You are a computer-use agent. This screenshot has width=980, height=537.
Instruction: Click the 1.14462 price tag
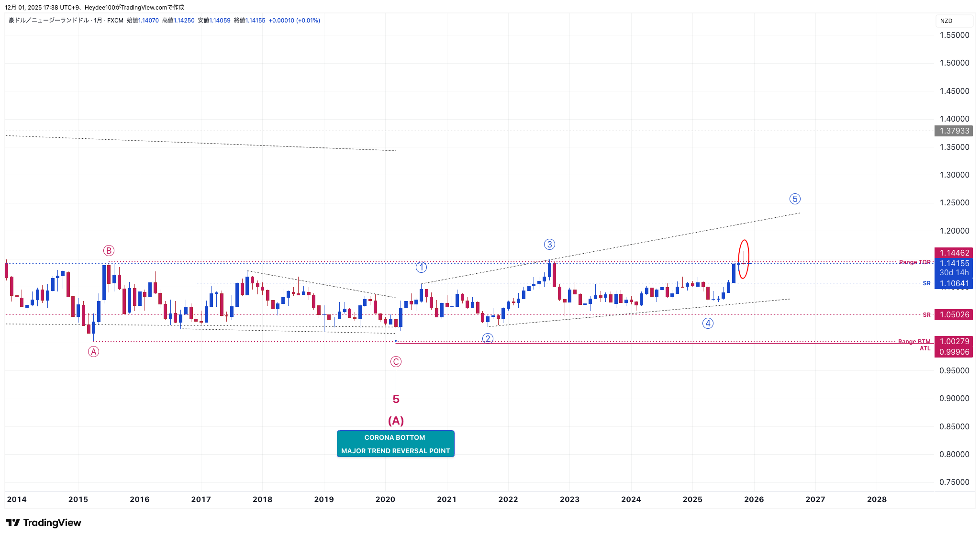[x=954, y=253]
